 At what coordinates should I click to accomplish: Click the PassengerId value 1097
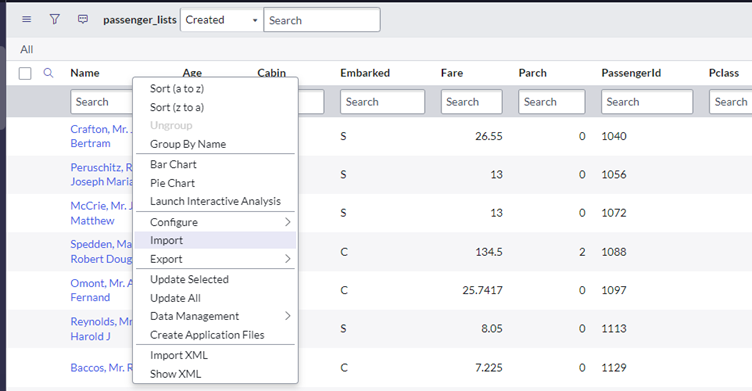click(x=614, y=290)
